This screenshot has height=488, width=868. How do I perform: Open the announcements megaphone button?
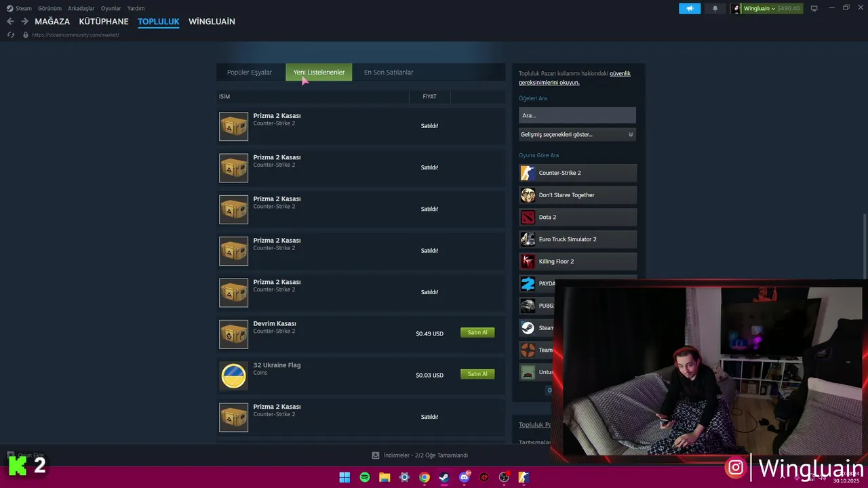(x=690, y=8)
